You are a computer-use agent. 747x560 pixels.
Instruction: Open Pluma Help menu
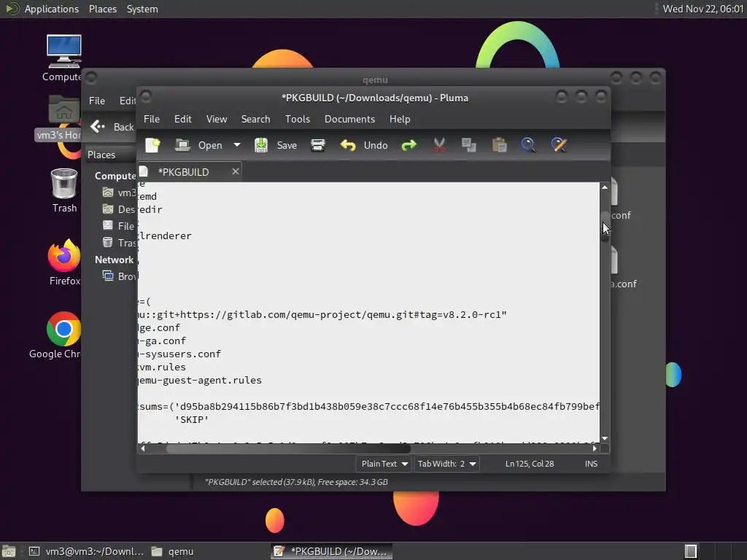click(399, 119)
